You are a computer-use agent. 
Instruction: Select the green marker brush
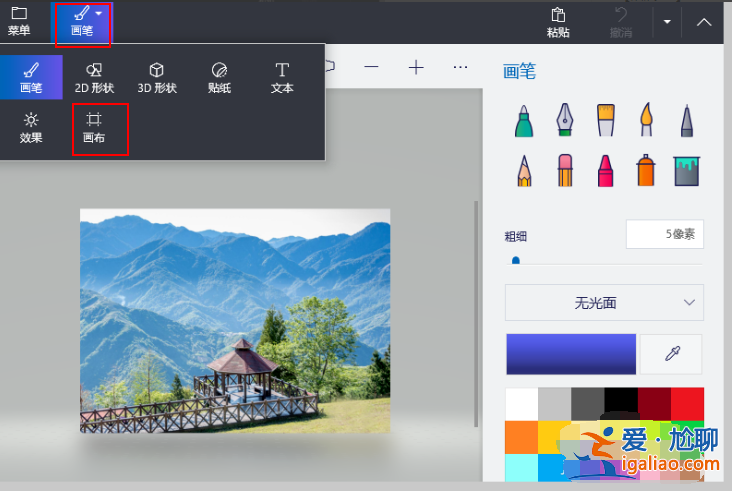[x=524, y=120]
